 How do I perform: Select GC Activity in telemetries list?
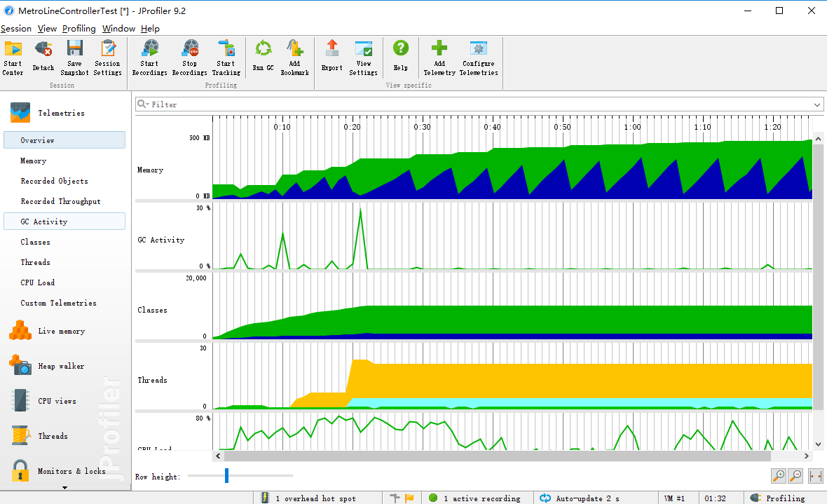click(44, 222)
